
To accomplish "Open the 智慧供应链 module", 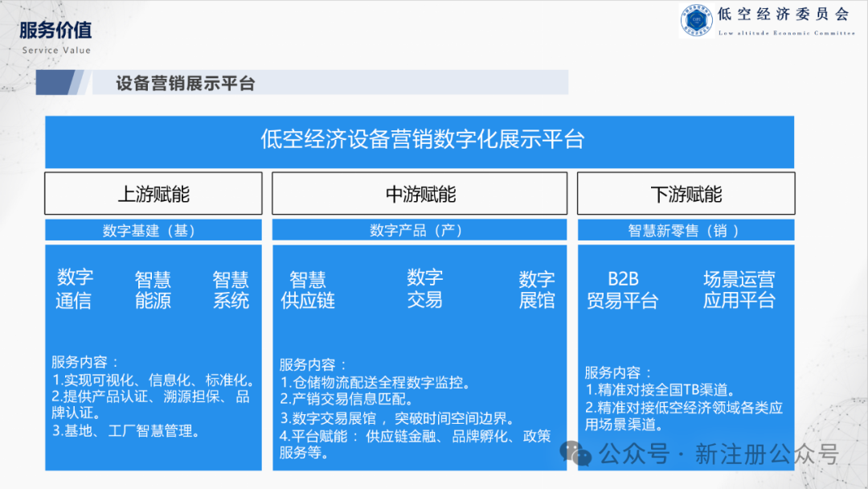I will point(309,290).
